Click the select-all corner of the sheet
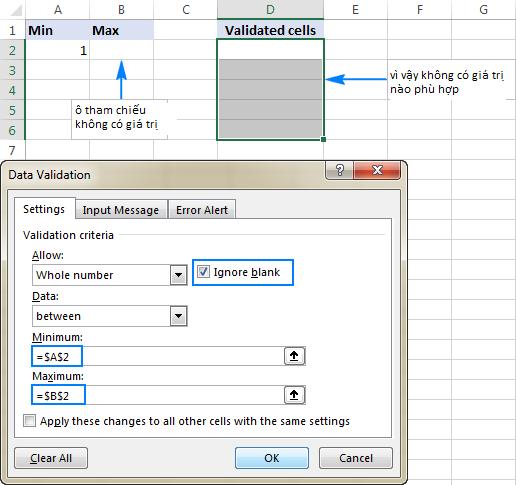This screenshot has height=485, width=516. click(13, 9)
